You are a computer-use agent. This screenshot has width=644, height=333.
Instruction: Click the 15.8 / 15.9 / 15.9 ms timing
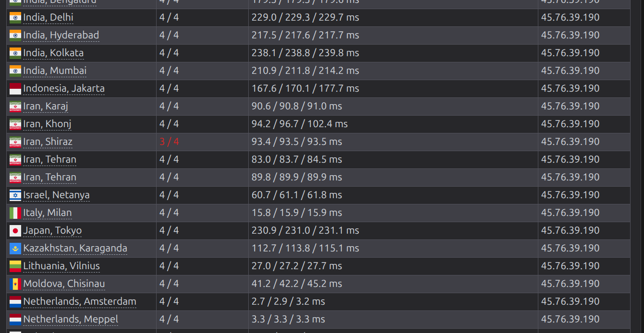(x=297, y=213)
